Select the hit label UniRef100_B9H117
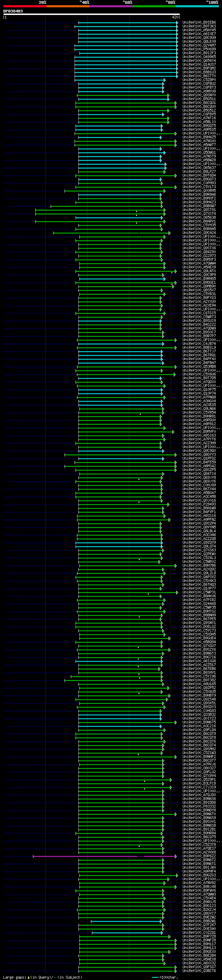The image size is (222, 980). pos(199,944)
